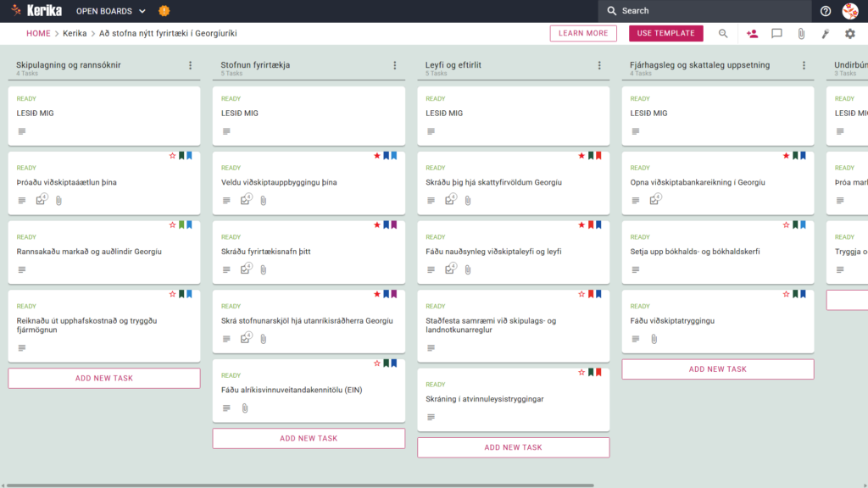Unstar the Veldu viðskiptauppbyggingu þína card
Image resolution: width=868 pixels, height=488 pixels.
tap(377, 156)
